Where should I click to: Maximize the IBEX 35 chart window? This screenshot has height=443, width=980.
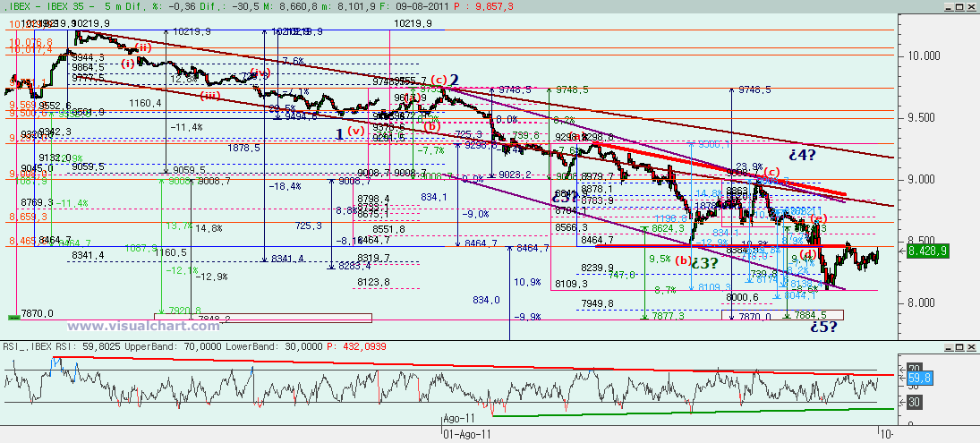[x=960, y=5]
